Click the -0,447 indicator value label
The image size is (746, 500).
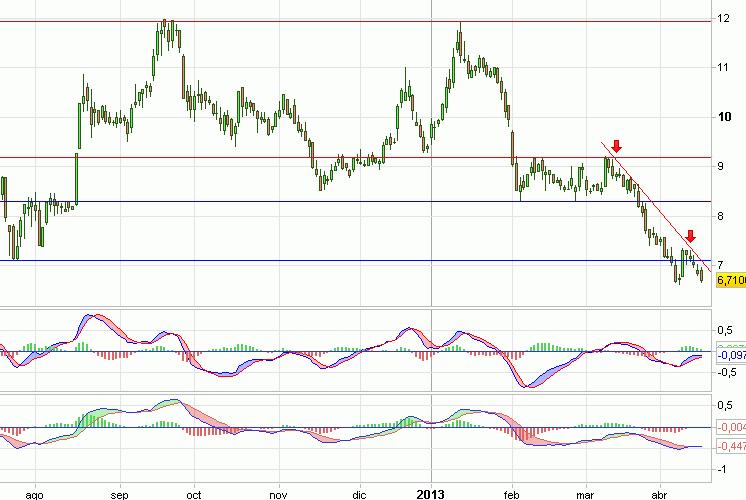(732, 447)
